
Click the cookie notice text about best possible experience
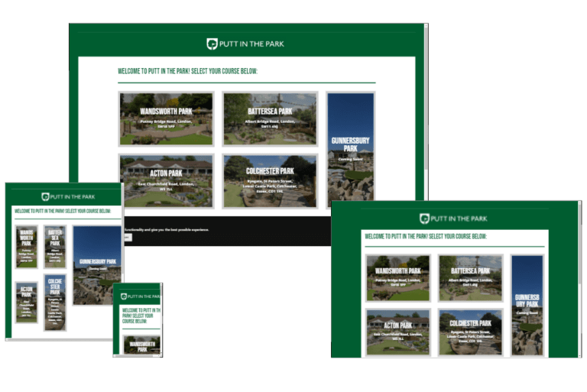pyautogui.click(x=166, y=229)
